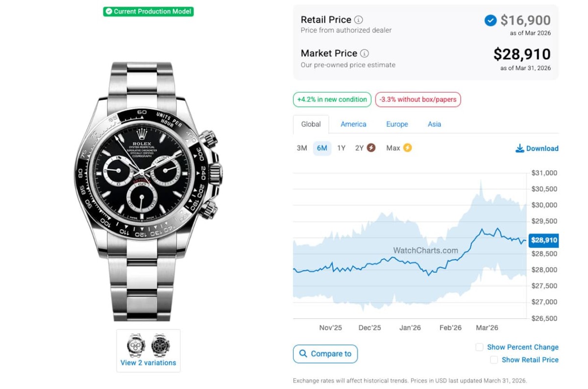Select the white dial Daytona thumbnail
Image resolution: width=588 pixels, height=389 pixels.
(136, 345)
